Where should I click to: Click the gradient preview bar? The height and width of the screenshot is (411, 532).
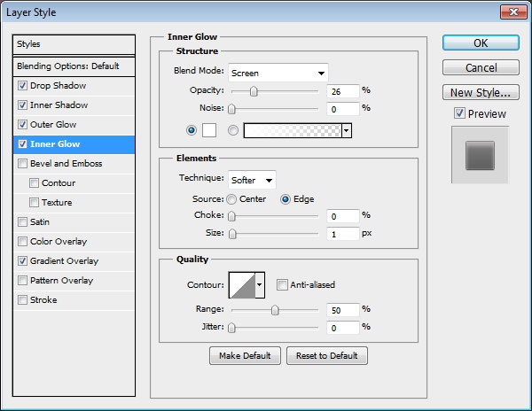pos(291,130)
